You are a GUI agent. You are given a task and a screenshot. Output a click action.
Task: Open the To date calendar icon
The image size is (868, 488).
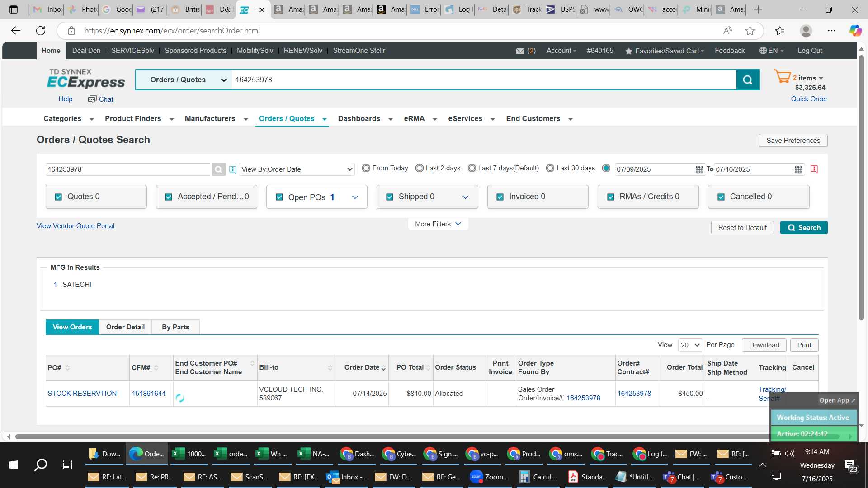pos(798,169)
